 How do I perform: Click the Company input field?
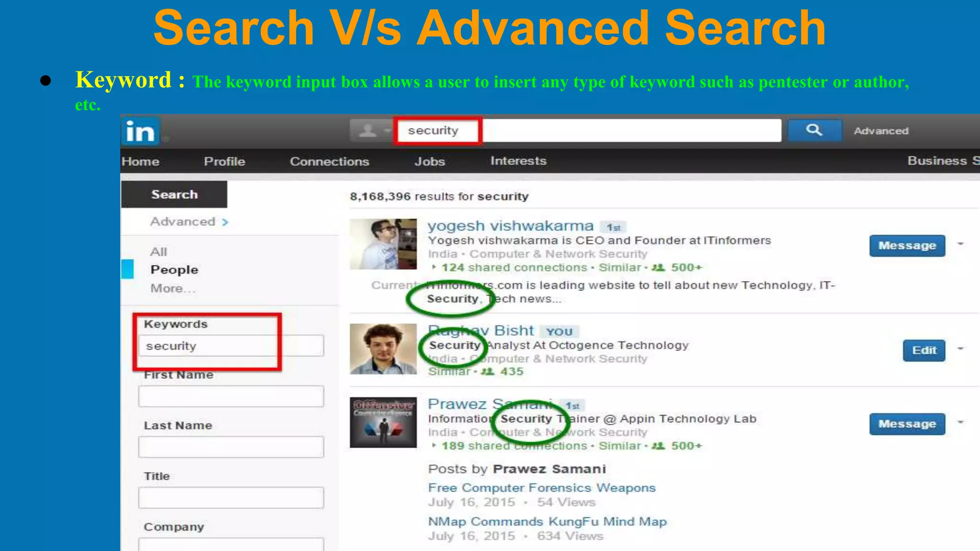231,544
